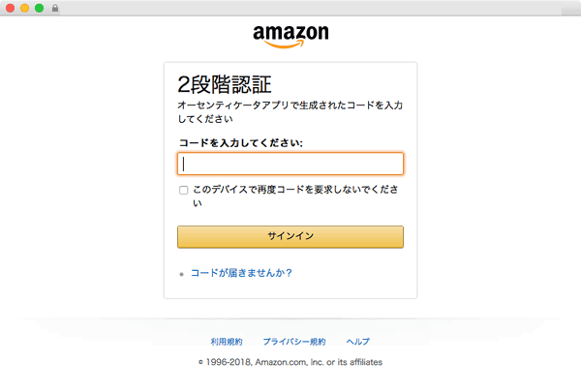Minimize window using yellow button
This screenshot has height=392, width=581.
(25, 8)
